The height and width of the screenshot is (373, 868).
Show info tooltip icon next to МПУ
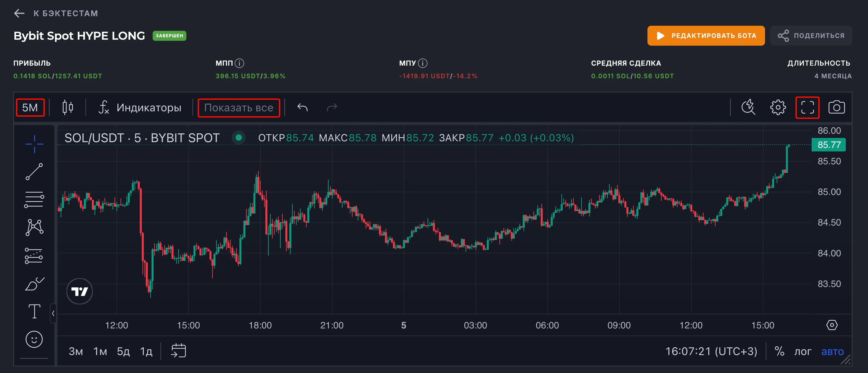422,63
